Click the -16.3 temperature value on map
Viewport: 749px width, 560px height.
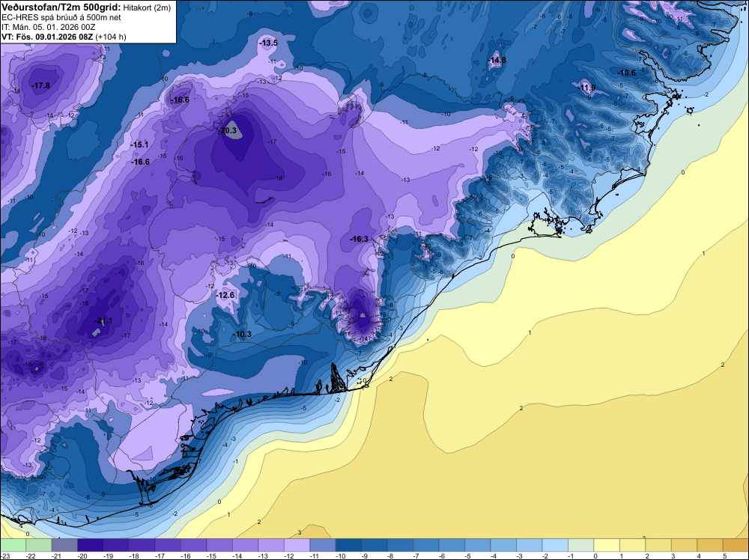point(360,239)
